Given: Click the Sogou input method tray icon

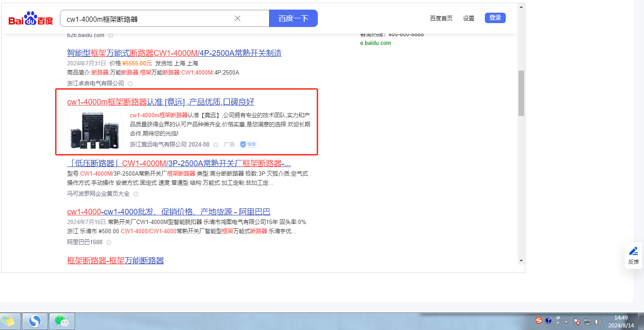Looking at the screenshot, I should pyautogui.click(x=539, y=321).
